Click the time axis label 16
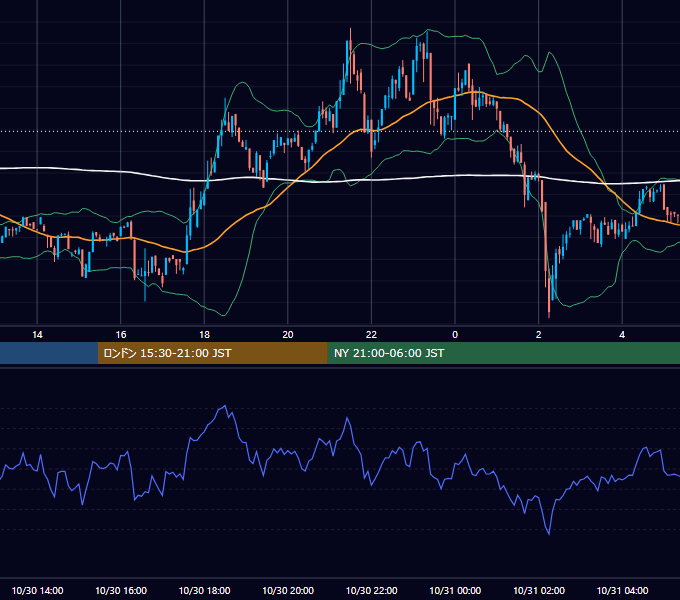 [x=121, y=335]
